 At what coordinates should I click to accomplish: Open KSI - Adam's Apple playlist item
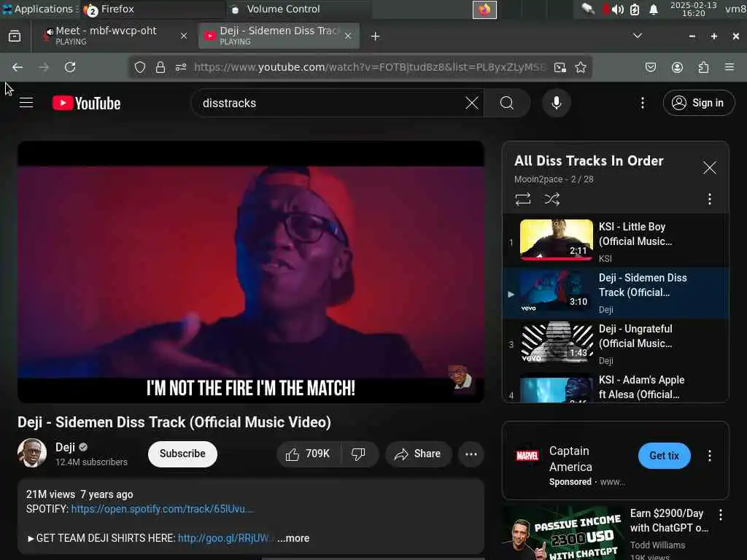point(616,386)
